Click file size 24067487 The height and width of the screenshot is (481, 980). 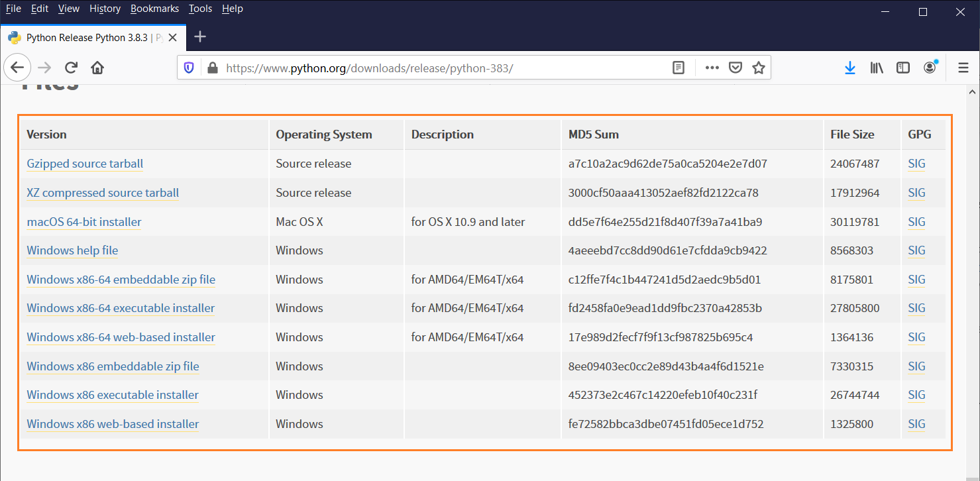(855, 164)
